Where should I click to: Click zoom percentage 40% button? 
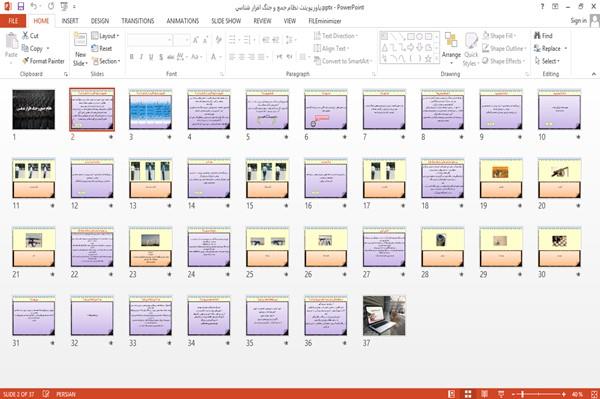577,394
